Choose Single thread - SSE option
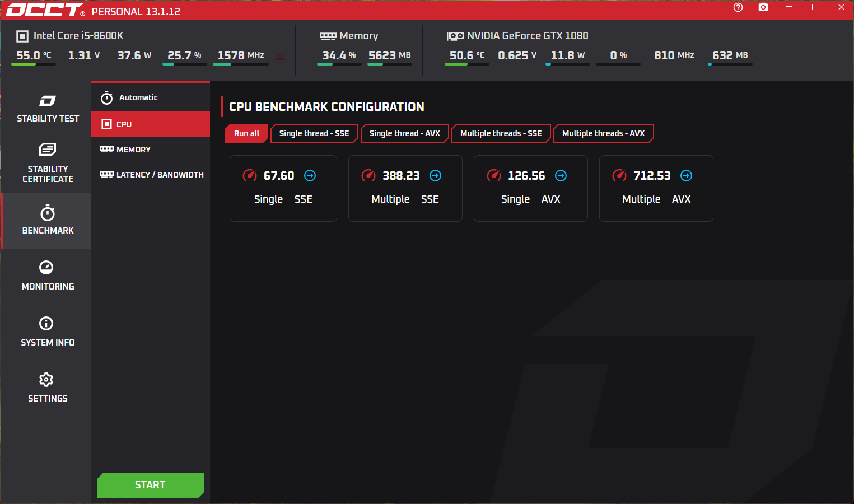The height and width of the screenshot is (504, 854). pos(314,133)
